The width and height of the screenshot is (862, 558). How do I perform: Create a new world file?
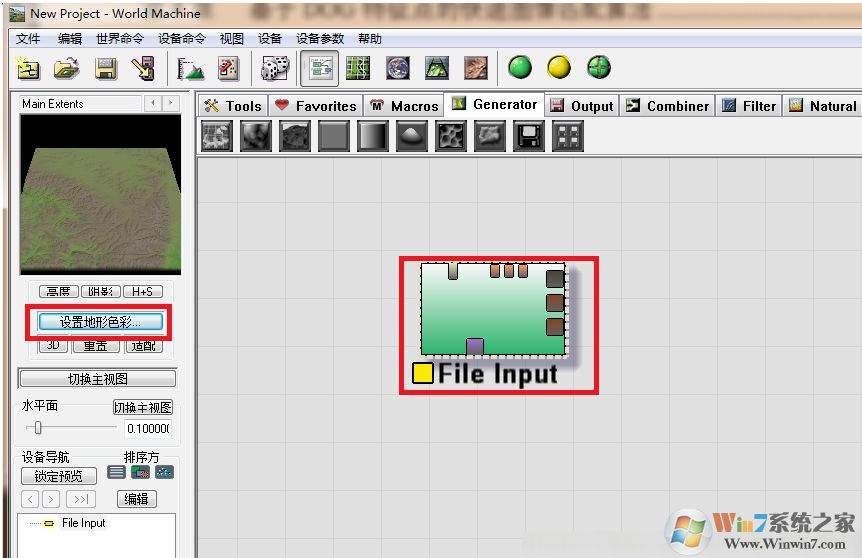27,69
